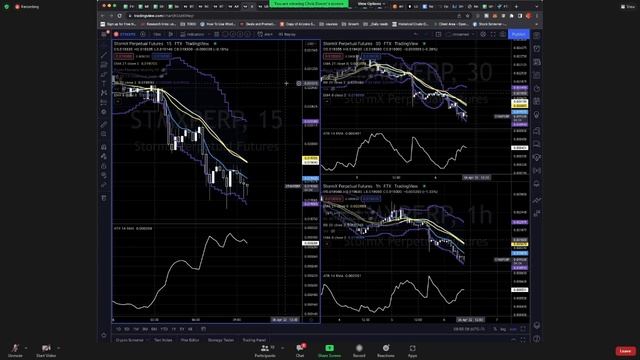This screenshot has width=640, height=360.
Task: Go back in the browser
Action: (x=102, y=16)
